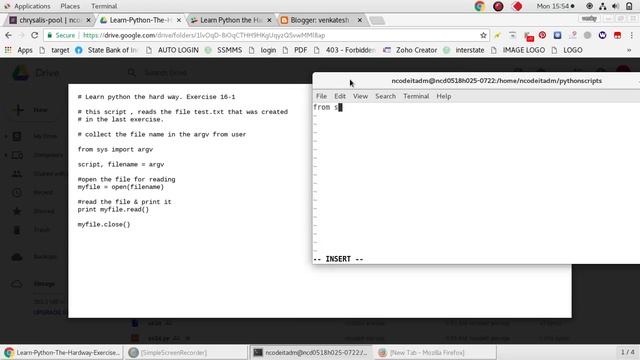
Task: Click the volume icon in top panel
Action: (616, 6)
